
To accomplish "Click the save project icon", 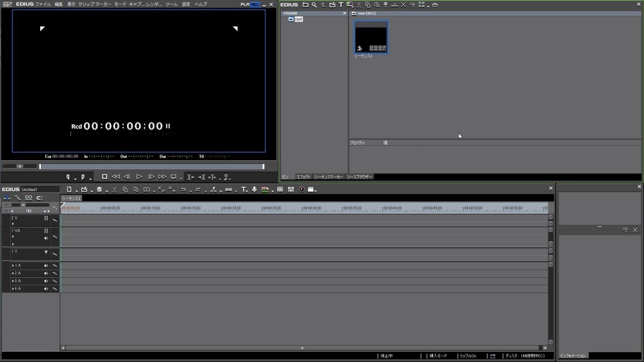I will (99, 189).
